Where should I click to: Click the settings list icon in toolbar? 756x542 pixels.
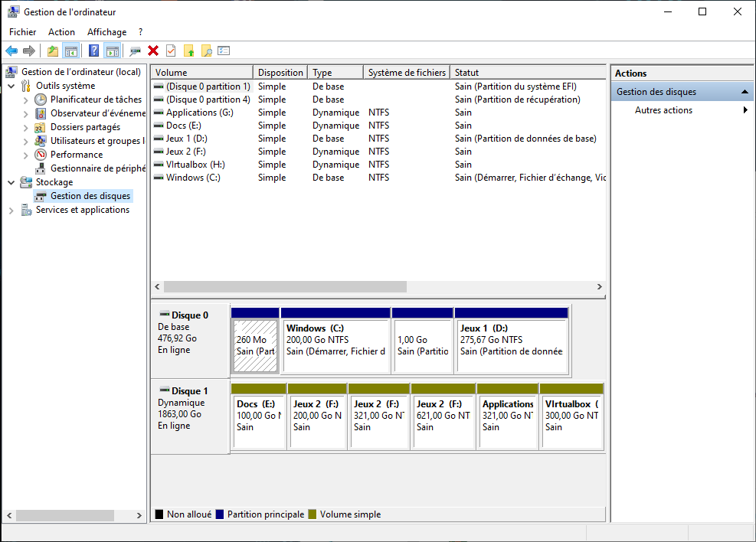[224, 51]
